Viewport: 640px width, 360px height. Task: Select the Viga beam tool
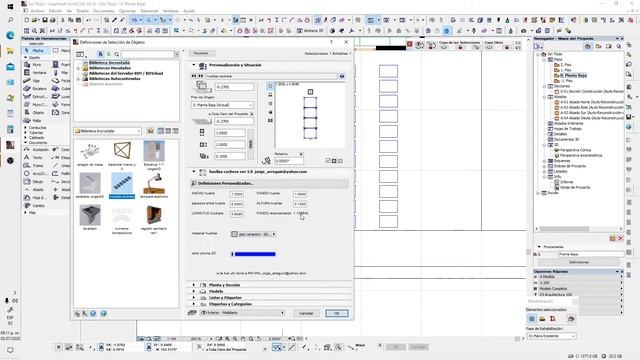33,81
